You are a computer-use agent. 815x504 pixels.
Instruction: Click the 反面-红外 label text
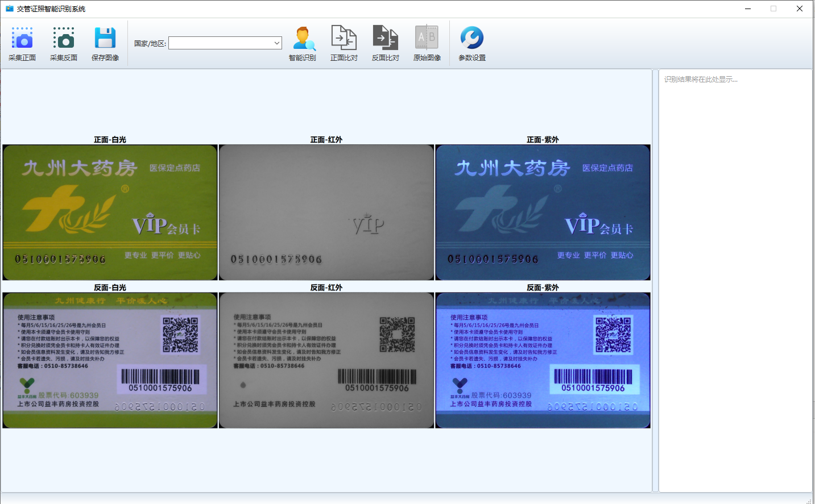pos(326,288)
